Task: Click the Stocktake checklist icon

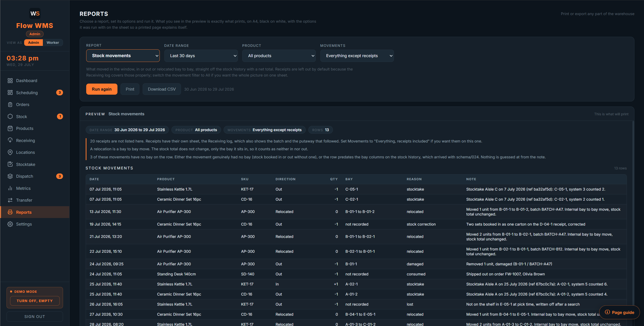Action: coord(10,164)
